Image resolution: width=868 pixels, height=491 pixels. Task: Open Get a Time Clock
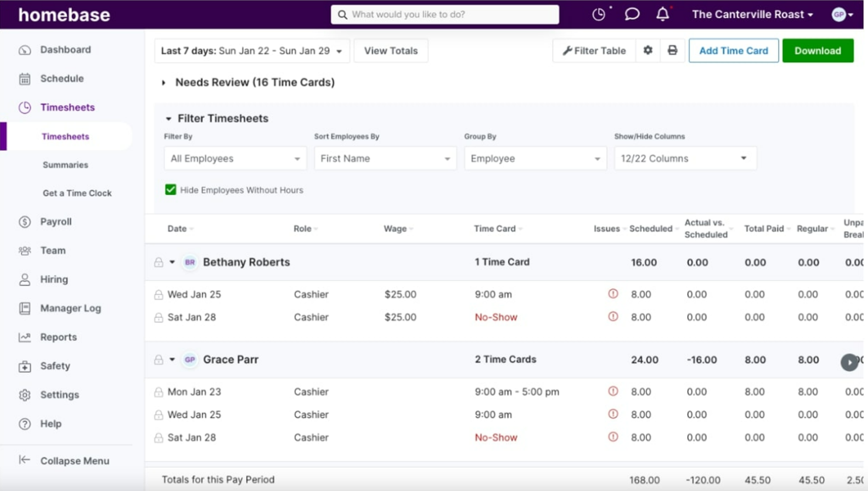(x=77, y=193)
